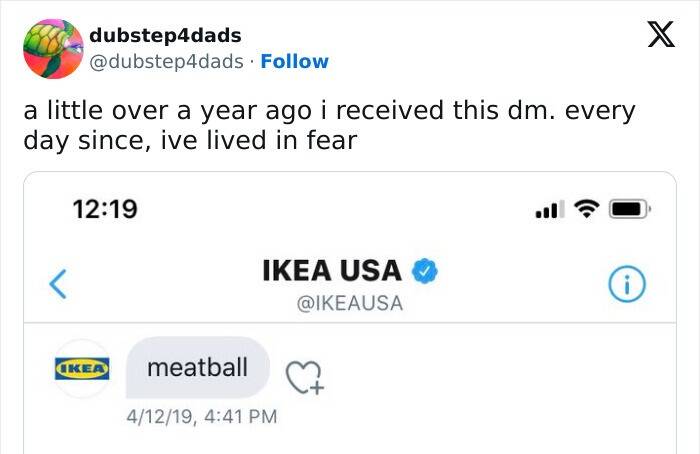Viewport: 700px width, 454px height.
Task: Click the @IKEAUSA handle
Action: pyautogui.click(x=350, y=303)
